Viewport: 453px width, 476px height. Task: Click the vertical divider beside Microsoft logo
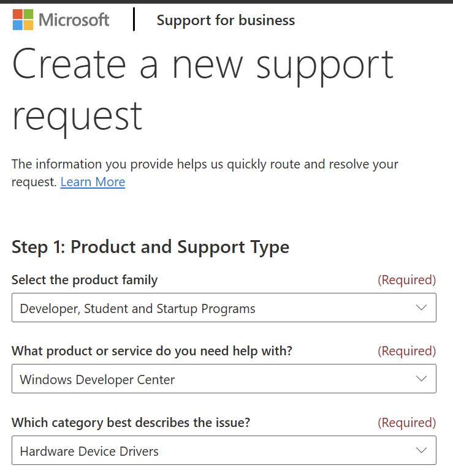point(134,20)
